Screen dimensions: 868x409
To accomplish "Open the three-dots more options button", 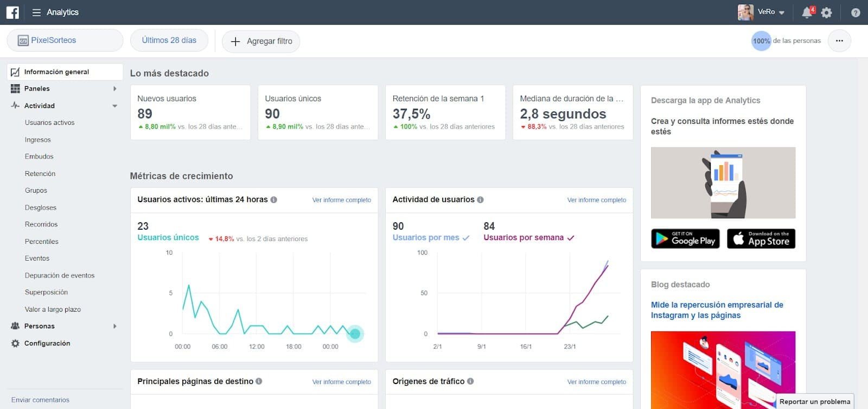I will pos(839,41).
